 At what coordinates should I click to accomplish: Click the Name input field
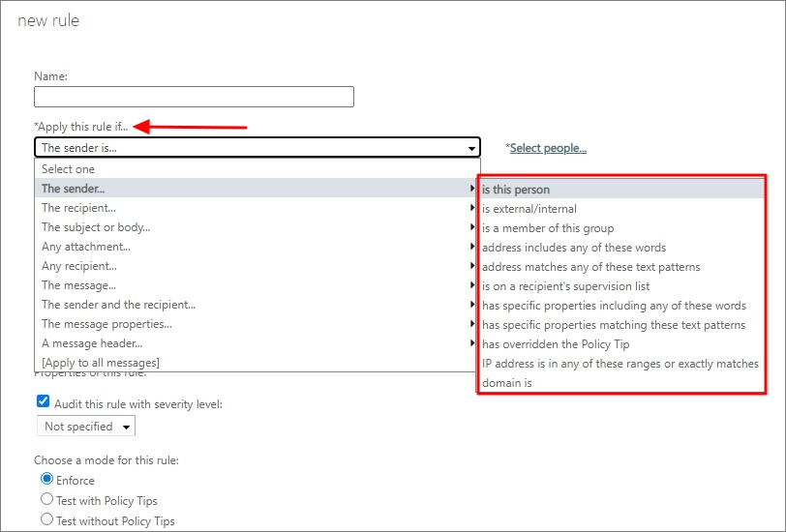pyautogui.click(x=194, y=97)
